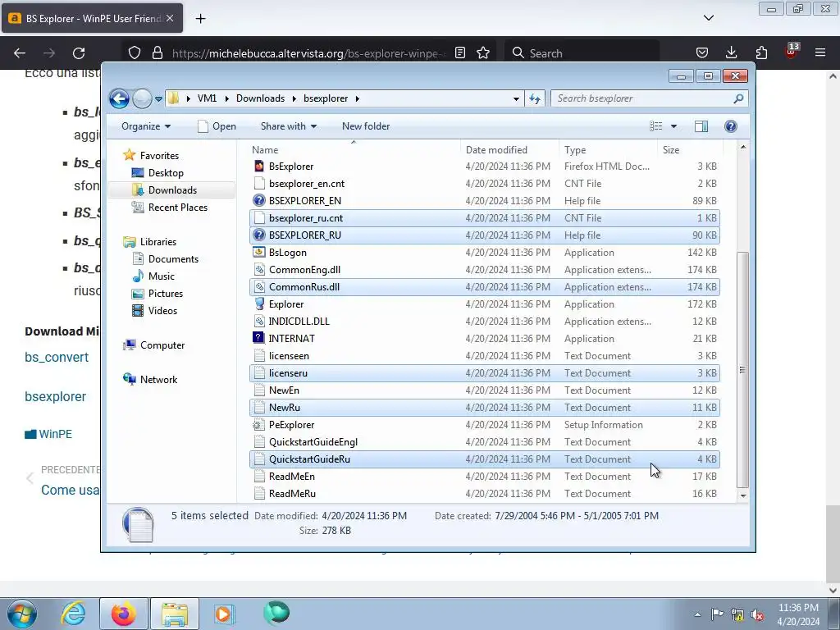Open the Music library
This screenshot has height=630, width=840.
[153, 276]
